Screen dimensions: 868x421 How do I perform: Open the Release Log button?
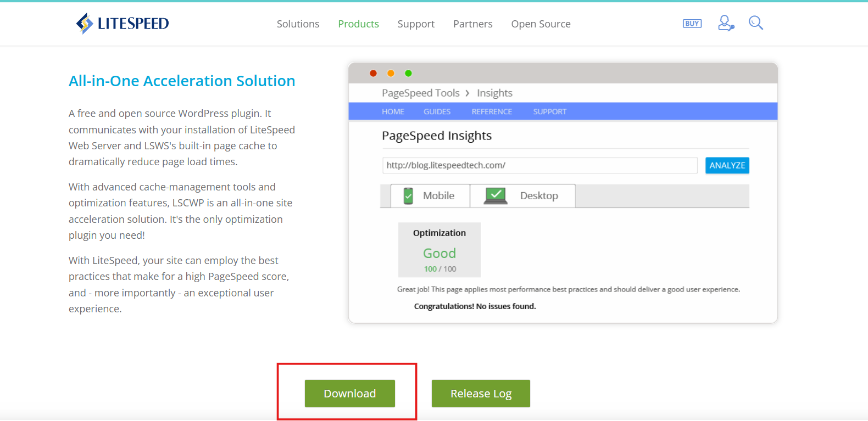click(481, 394)
